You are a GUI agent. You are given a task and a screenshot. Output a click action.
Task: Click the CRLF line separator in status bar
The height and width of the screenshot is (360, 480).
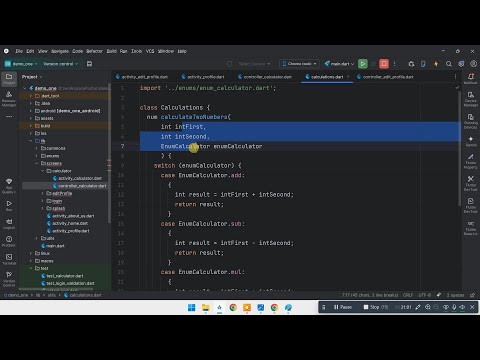click(x=408, y=295)
